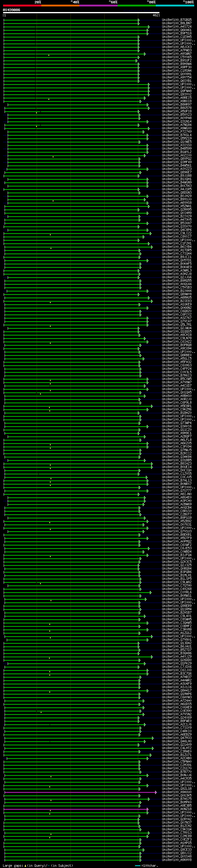
Task: Select label UniRef100_B8HR97
Action: point(177,104)
